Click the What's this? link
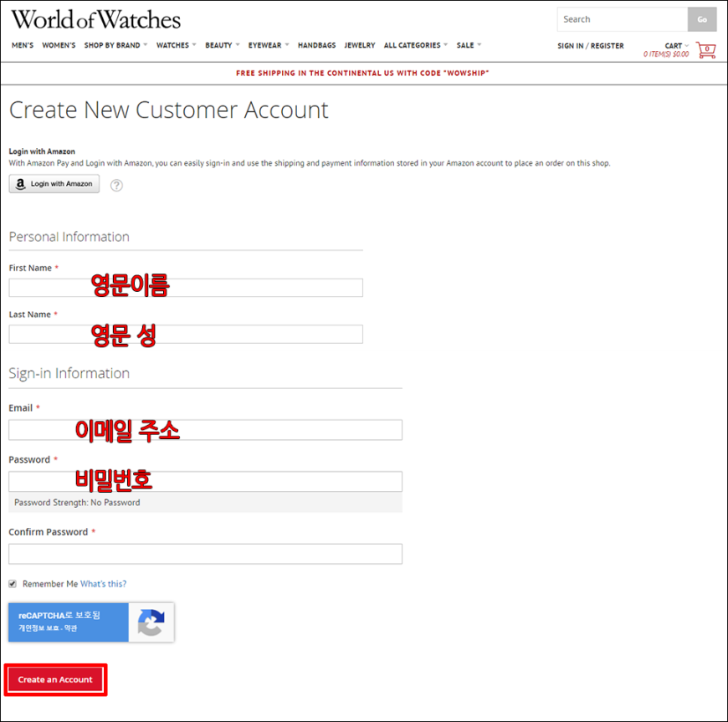Image resolution: width=728 pixels, height=722 pixels. 103,584
